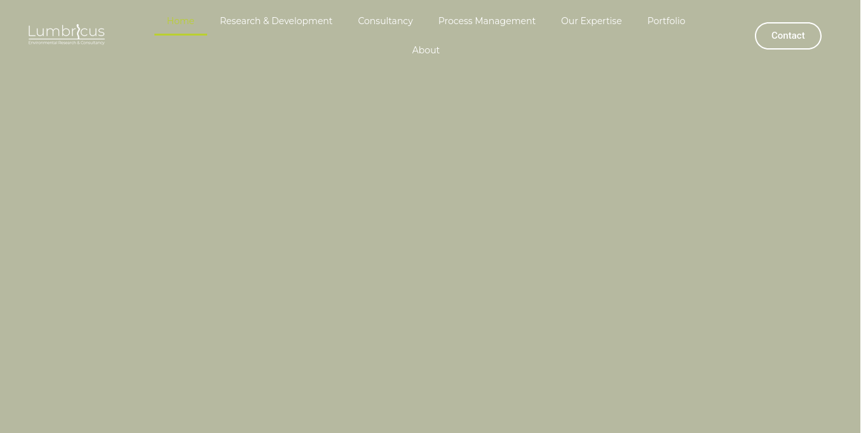This screenshot has height=433, width=868.
Task: Click the Environmental Research & Consultancy tagline
Action: 67,43
